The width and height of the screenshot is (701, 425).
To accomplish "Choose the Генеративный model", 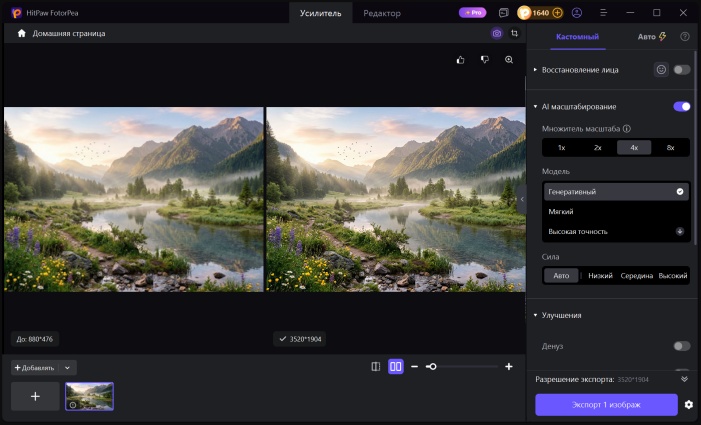I will tap(616, 192).
